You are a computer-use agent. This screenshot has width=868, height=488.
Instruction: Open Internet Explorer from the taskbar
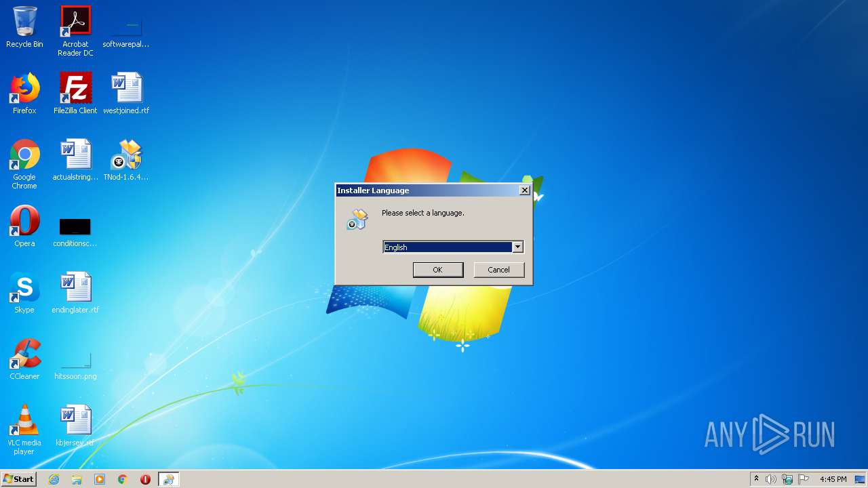coord(54,479)
